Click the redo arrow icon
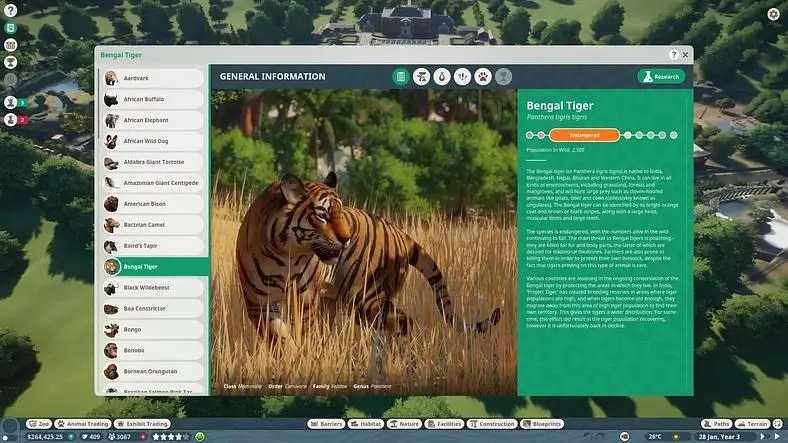 coord(601,436)
